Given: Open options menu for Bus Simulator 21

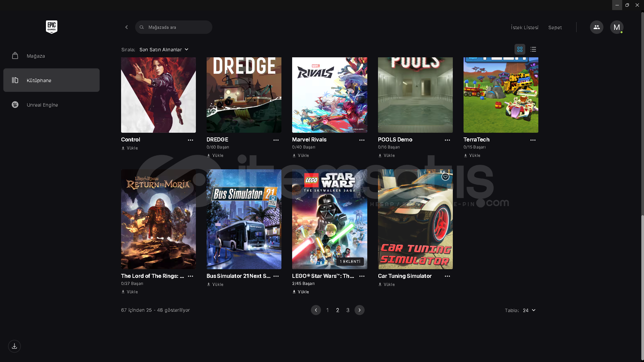Looking at the screenshot, I should [276, 276].
